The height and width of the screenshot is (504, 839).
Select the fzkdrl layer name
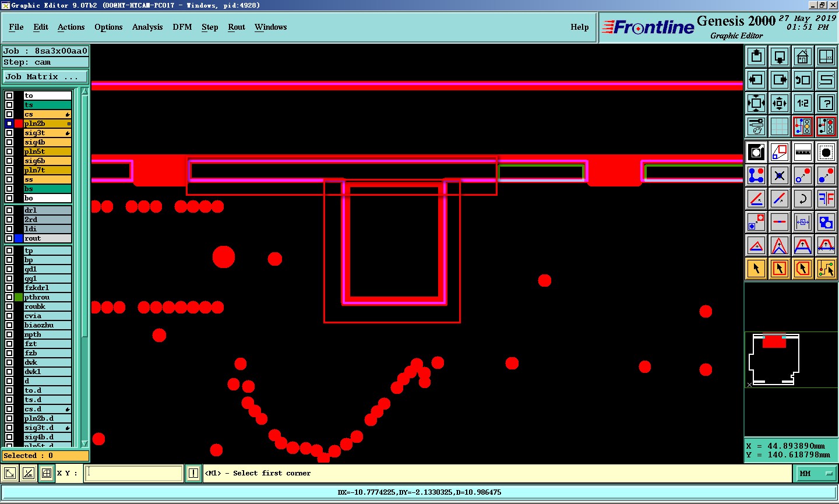click(47, 288)
